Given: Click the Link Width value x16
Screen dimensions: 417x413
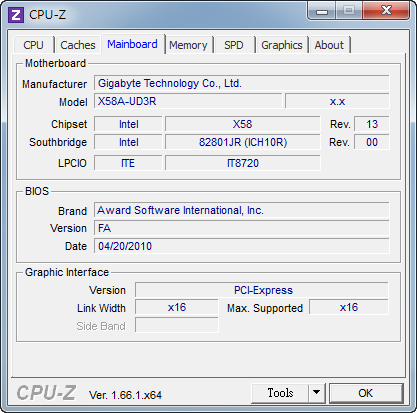Looking at the screenshot, I should (177, 307).
